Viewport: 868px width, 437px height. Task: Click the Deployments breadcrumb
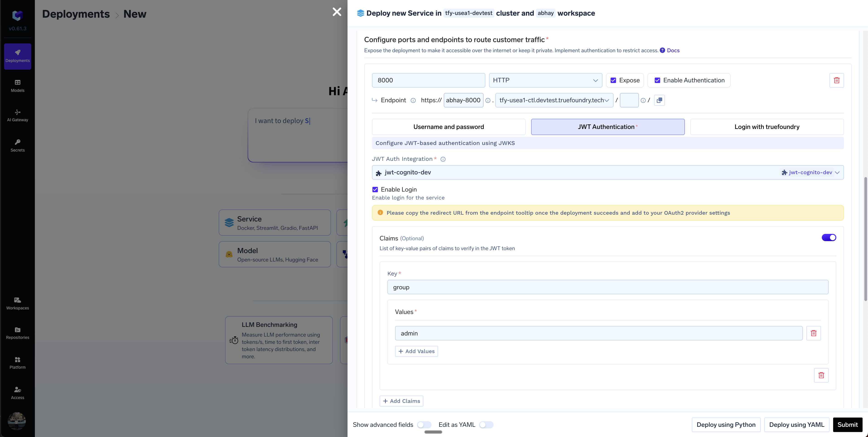tap(76, 14)
